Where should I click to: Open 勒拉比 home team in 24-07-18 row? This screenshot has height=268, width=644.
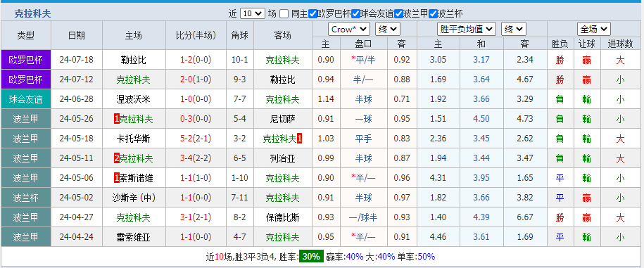134,60
